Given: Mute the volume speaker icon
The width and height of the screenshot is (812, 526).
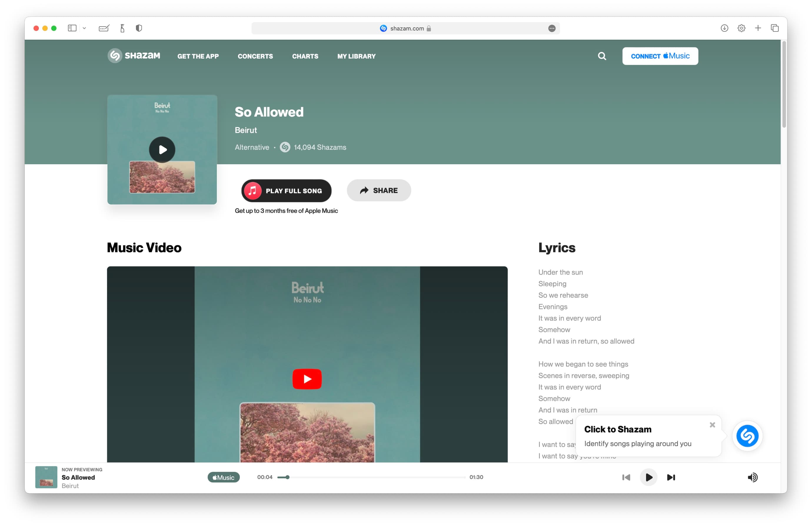Looking at the screenshot, I should [x=752, y=477].
